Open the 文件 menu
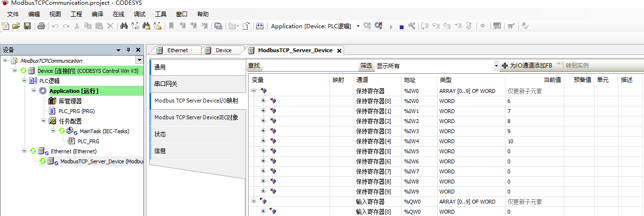The image size is (644, 216). coord(12,14)
